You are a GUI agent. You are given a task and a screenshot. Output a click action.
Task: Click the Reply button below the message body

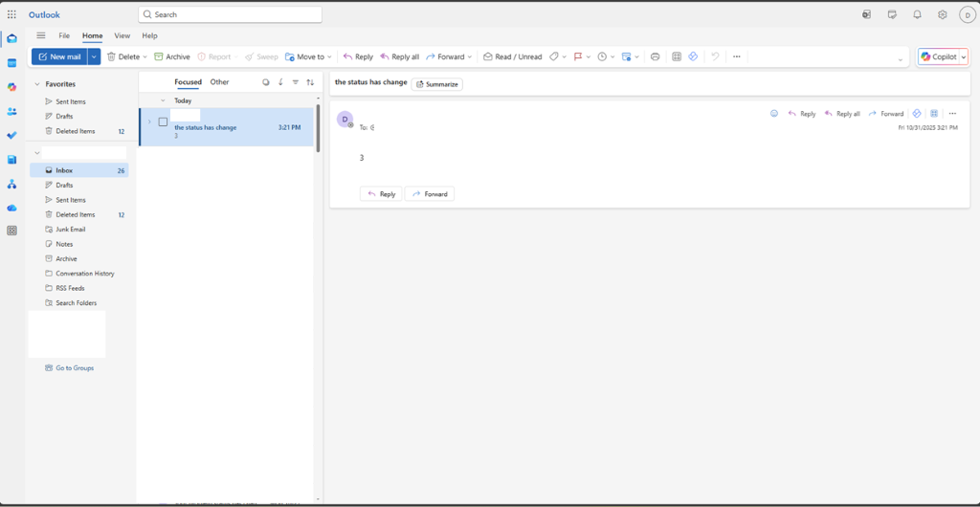(381, 194)
